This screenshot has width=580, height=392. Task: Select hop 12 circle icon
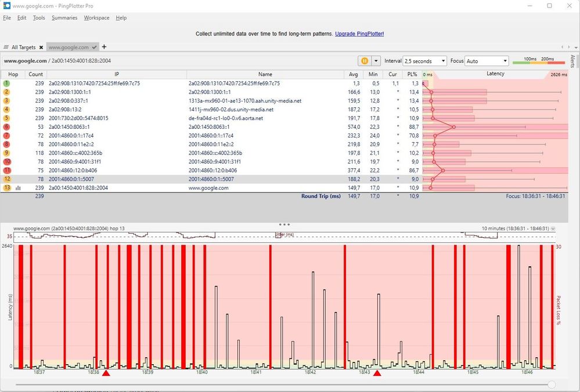click(x=6, y=179)
